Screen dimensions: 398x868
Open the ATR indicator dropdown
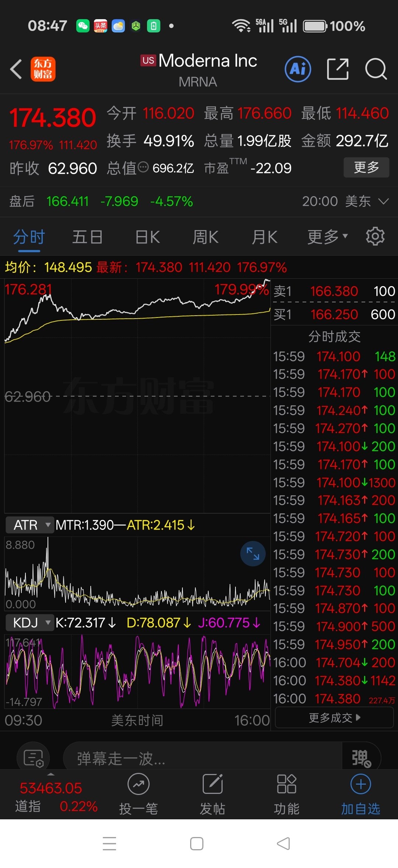pyautogui.click(x=30, y=525)
